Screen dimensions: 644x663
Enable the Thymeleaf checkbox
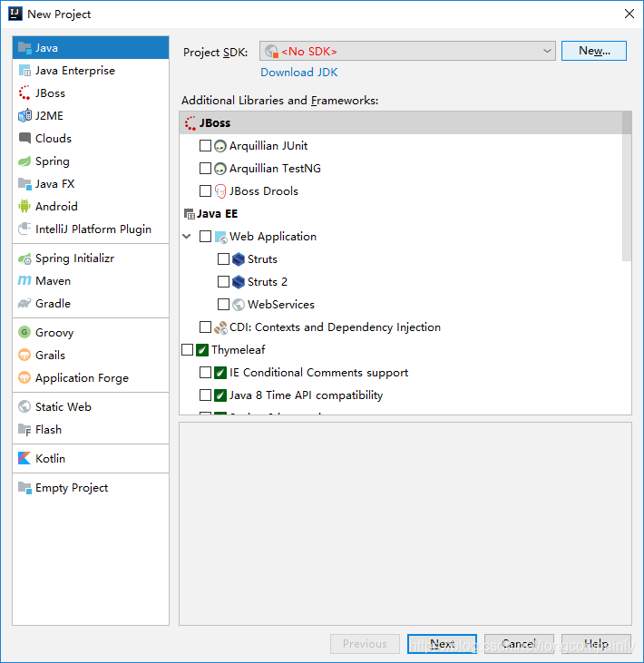[187, 350]
